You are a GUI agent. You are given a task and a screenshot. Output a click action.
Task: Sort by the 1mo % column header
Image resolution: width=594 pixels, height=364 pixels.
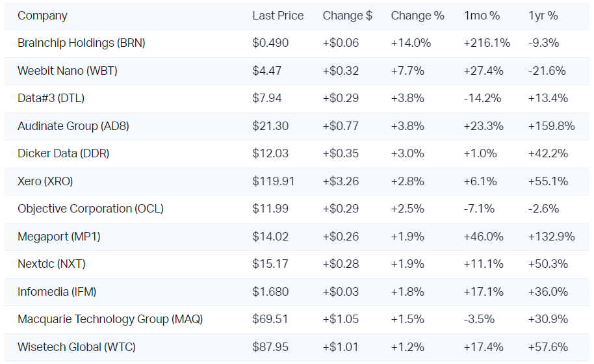pos(482,16)
